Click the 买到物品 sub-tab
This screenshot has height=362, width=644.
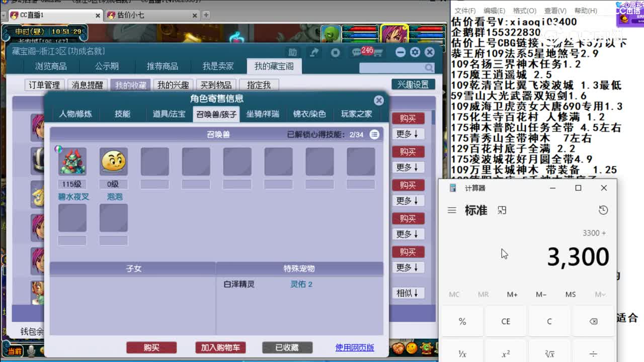coord(216,85)
